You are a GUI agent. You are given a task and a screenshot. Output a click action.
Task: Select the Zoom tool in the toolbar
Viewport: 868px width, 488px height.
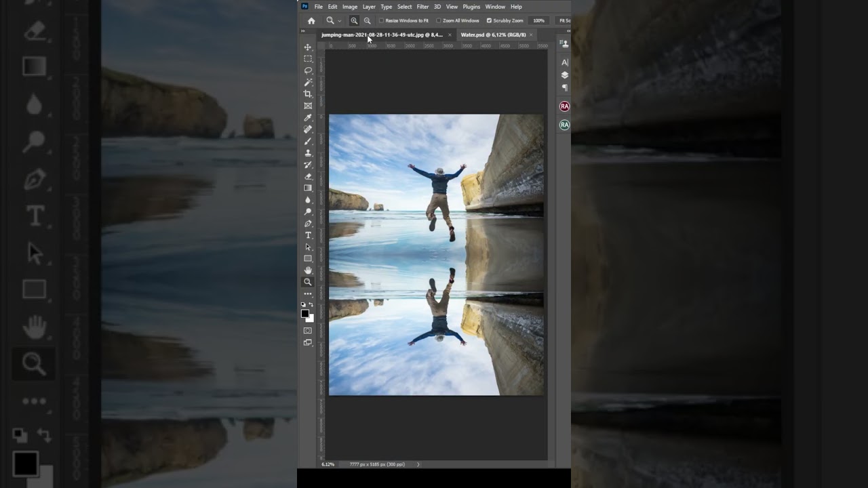308,282
